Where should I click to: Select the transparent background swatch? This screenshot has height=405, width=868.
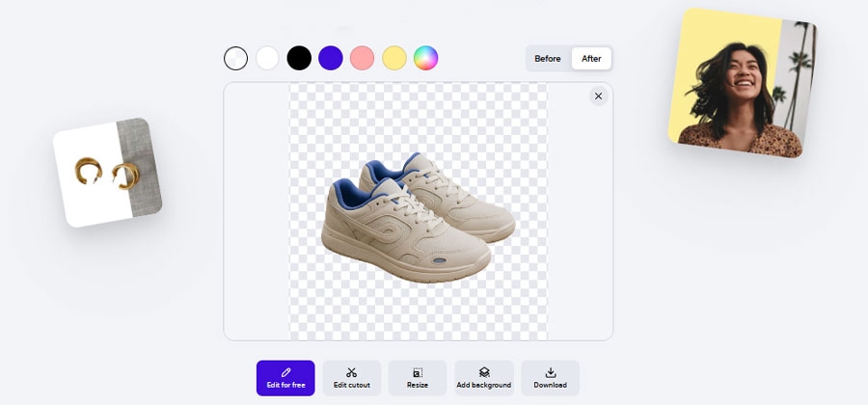click(x=235, y=58)
